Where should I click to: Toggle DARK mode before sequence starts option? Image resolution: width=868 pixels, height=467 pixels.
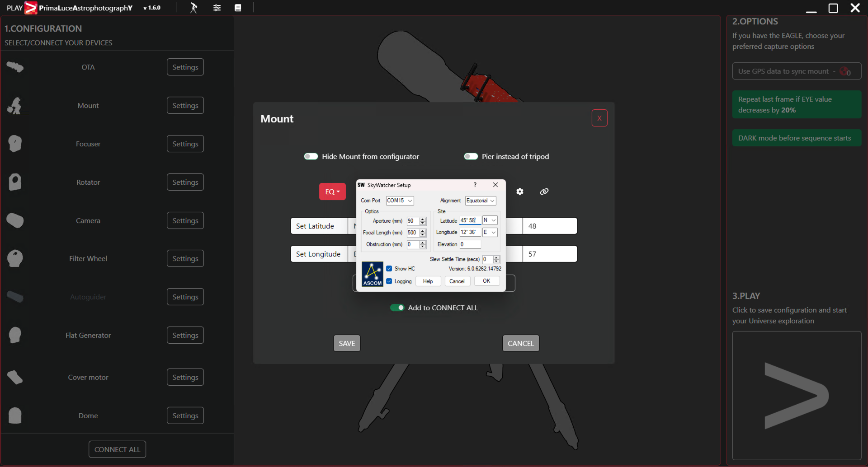point(797,138)
